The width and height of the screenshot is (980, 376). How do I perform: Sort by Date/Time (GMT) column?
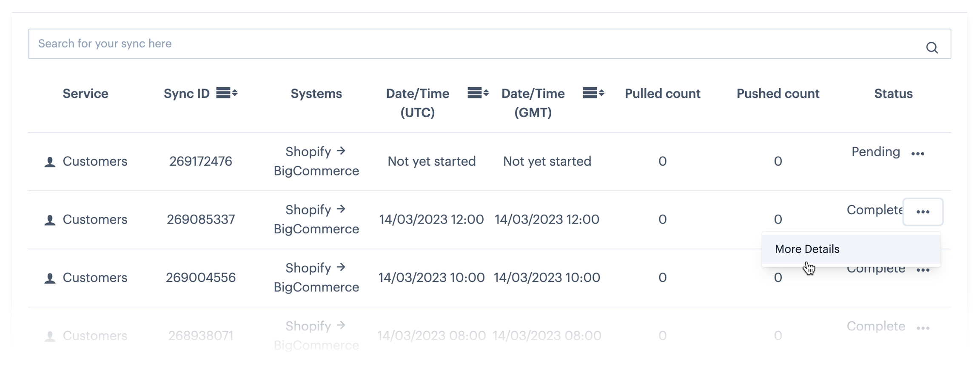(x=593, y=93)
